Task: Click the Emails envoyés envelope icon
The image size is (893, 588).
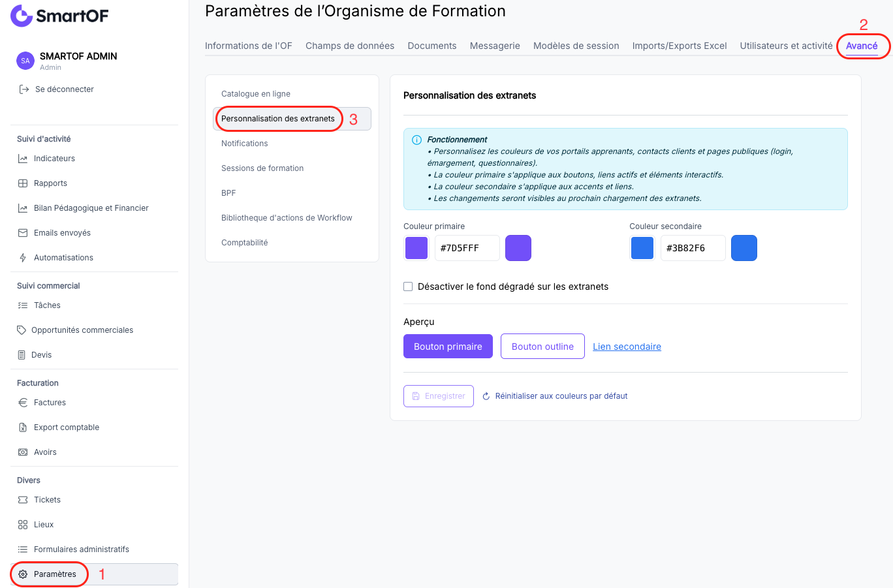Action: click(x=23, y=233)
